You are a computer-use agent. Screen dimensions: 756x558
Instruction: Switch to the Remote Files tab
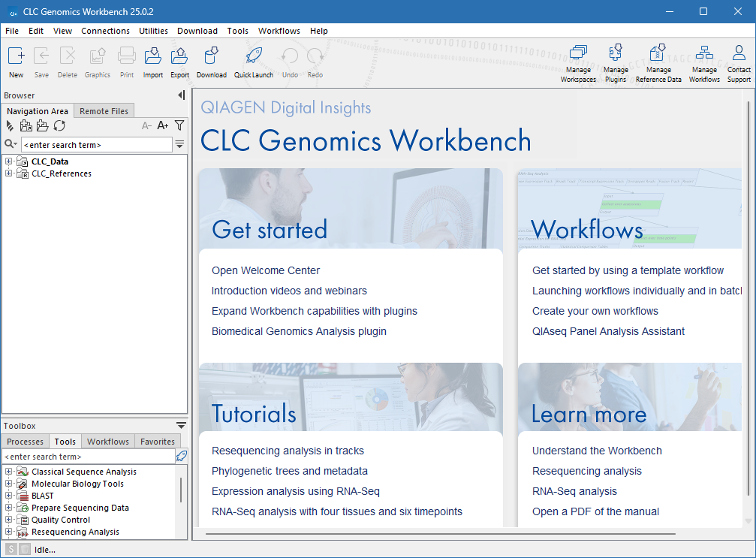click(104, 111)
